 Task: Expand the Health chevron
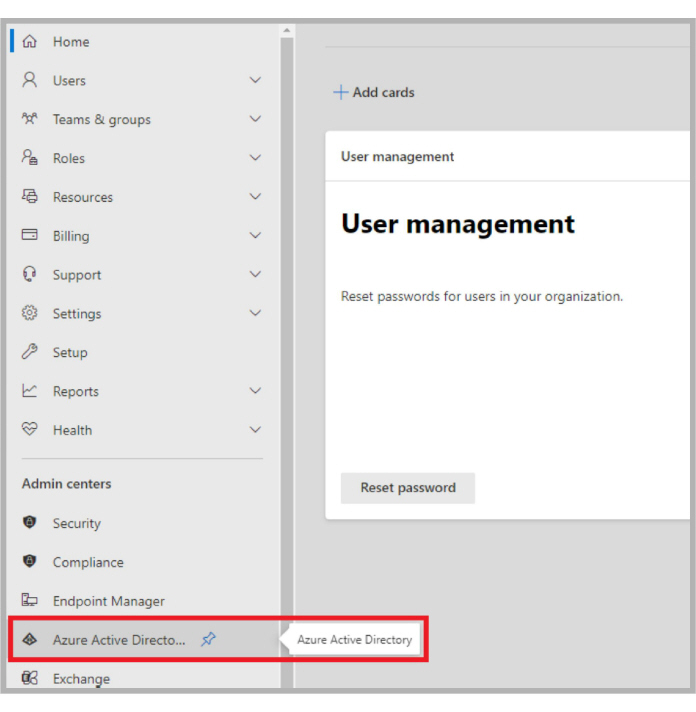pyautogui.click(x=256, y=430)
